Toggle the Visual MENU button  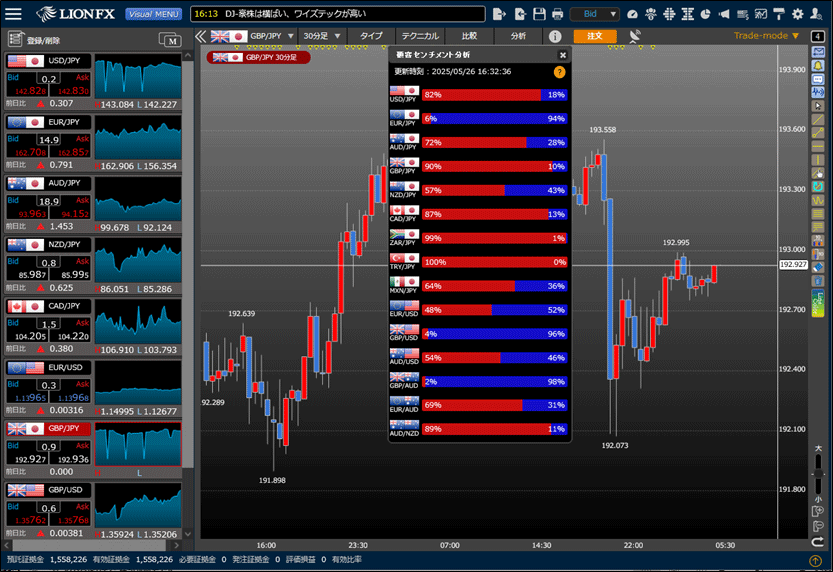point(153,14)
